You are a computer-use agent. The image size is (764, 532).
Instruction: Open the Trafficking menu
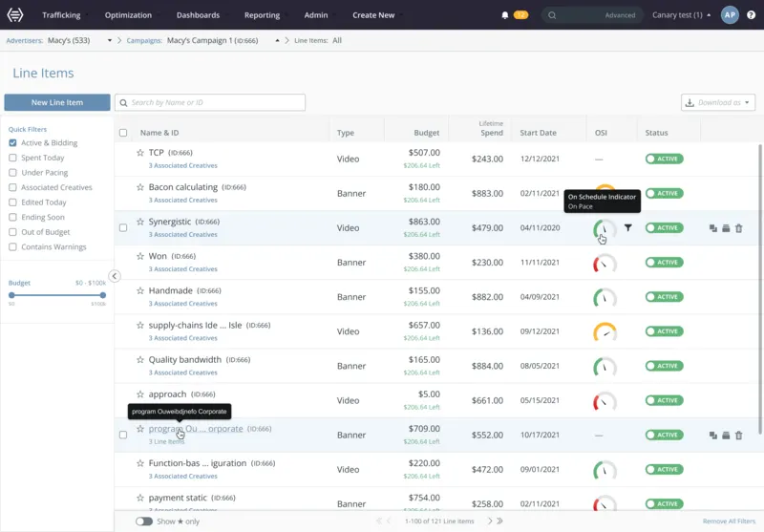(61, 15)
